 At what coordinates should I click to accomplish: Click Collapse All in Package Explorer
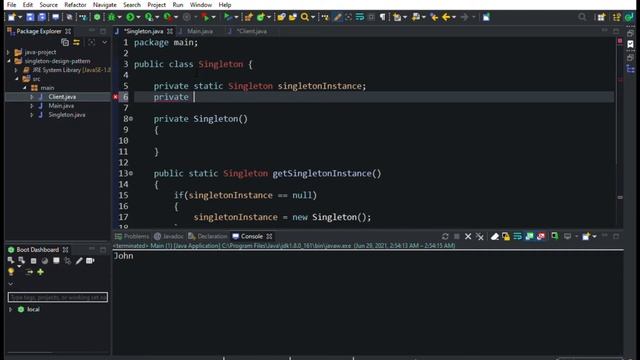click(x=65, y=42)
